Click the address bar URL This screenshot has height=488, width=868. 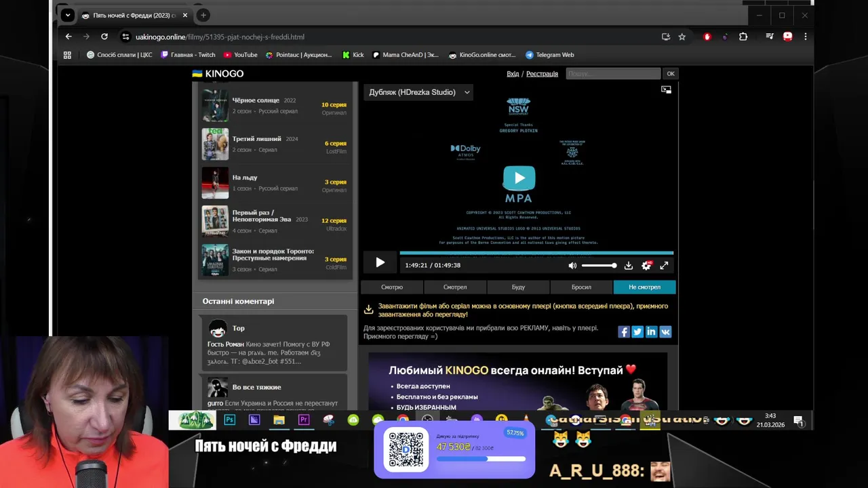click(x=220, y=37)
